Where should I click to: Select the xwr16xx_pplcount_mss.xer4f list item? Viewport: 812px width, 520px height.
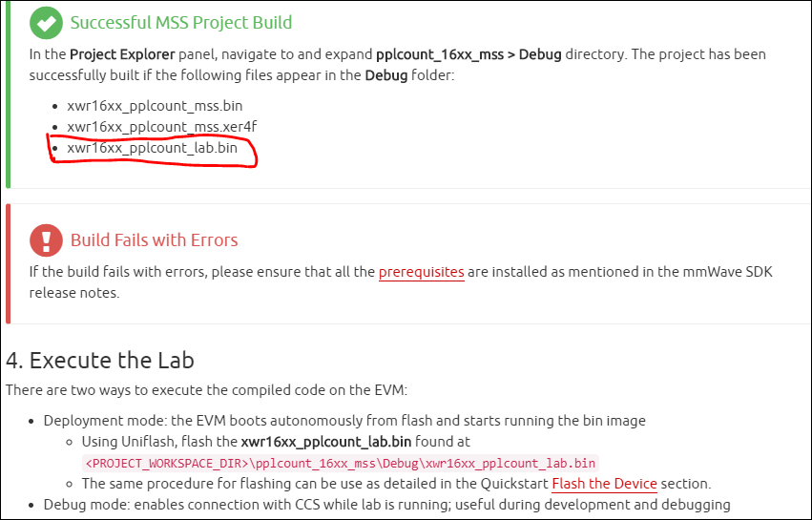(x=161, y=127)
